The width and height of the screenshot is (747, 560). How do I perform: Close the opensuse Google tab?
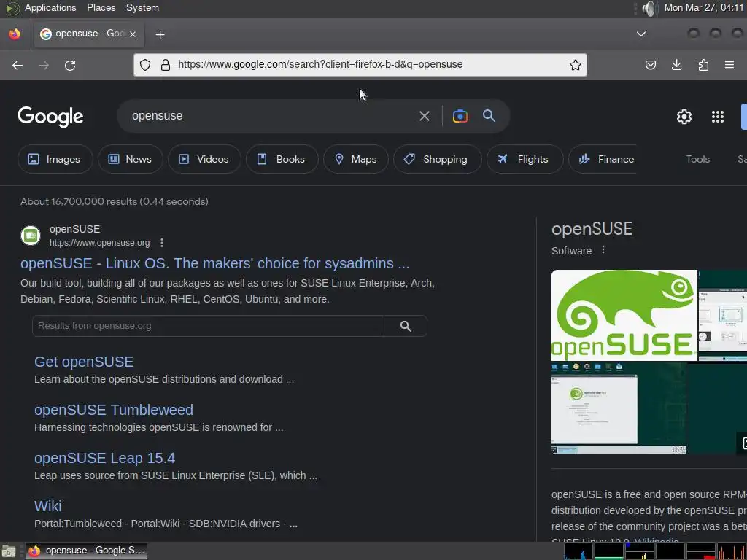tap(133, 34)
